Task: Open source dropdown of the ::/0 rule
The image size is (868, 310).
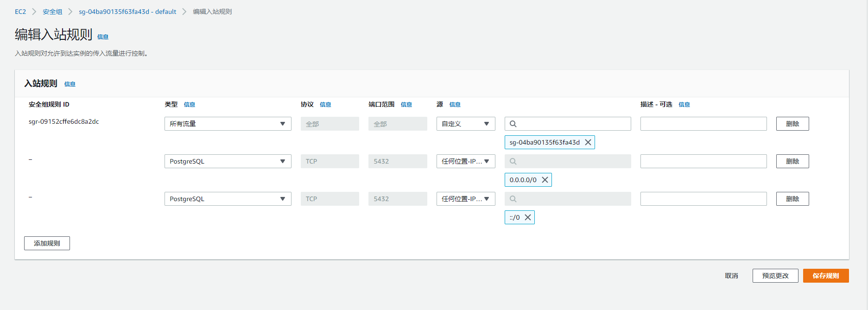Action: click(x=465, y=199)
